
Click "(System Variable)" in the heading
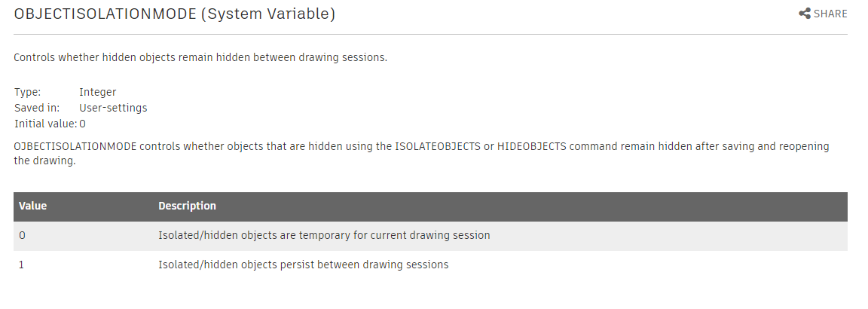tap(268, 14)
